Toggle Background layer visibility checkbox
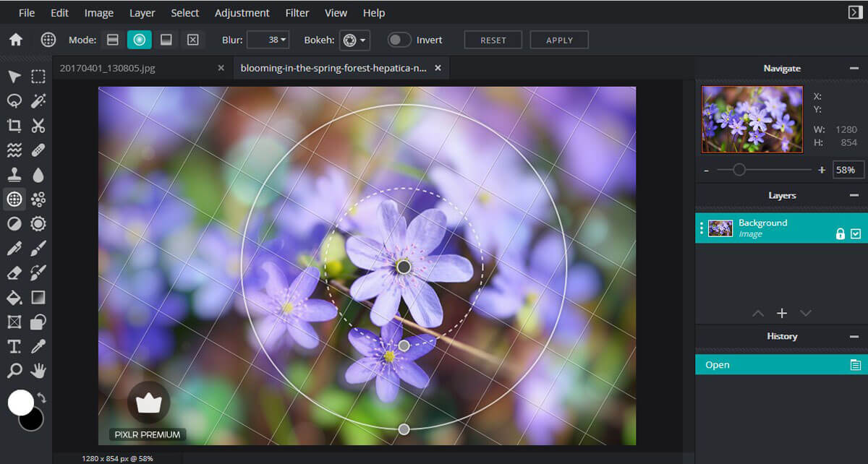 tap(856, 233)
